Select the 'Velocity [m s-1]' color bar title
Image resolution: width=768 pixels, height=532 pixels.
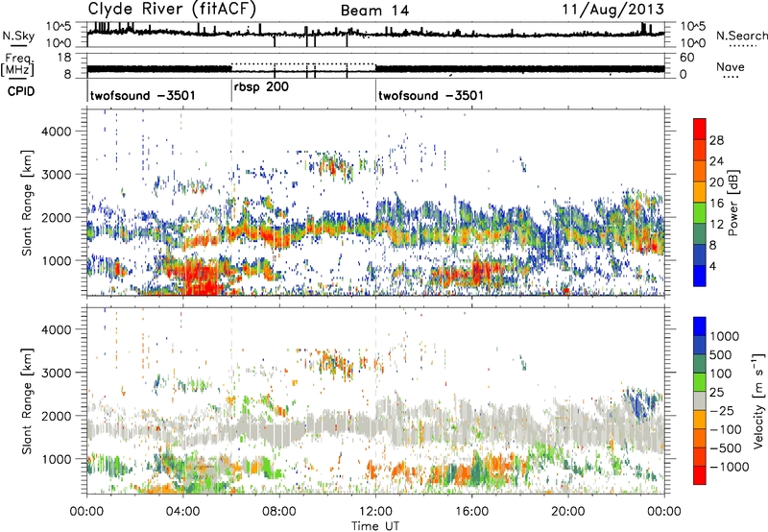click(x=758, y=400)
